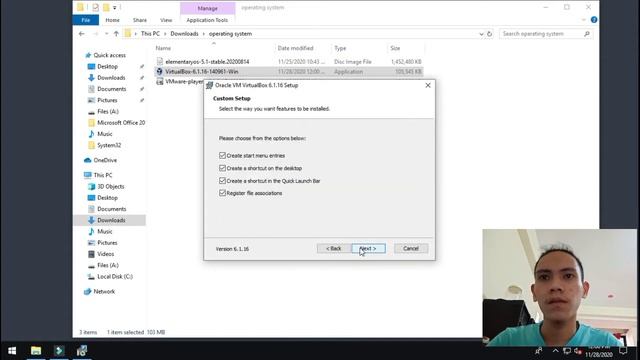Open the notification center icon
Screen dimensions: 640x360
pyautogui.click(x=623, y=351)
